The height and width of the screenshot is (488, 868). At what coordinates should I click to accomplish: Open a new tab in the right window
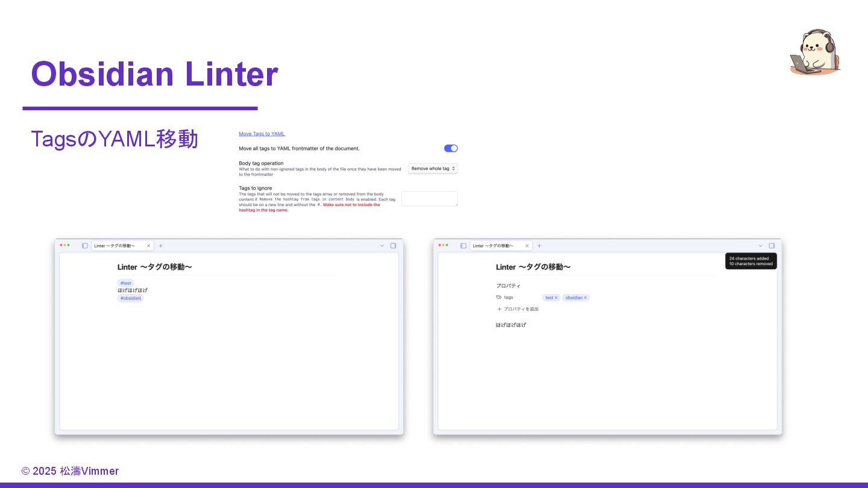click(539, 246)
